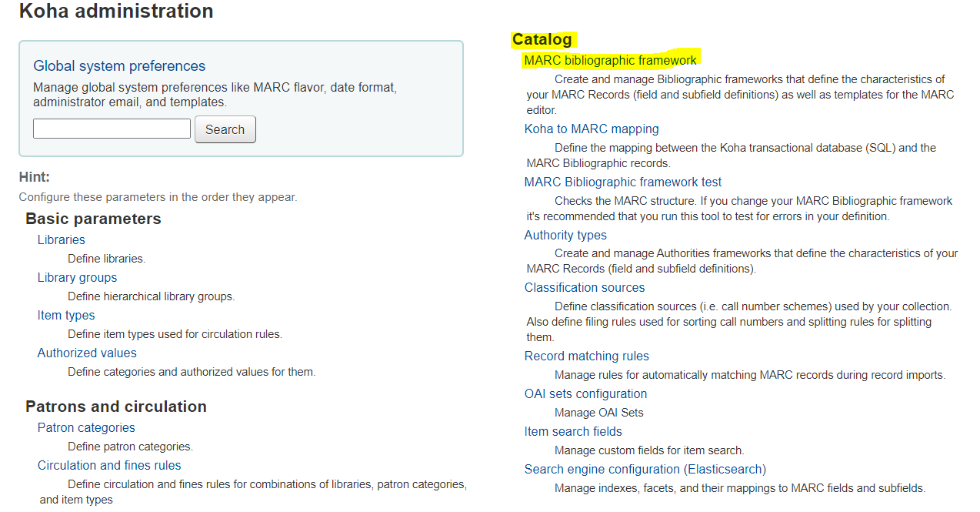The image size is (980, 512).
Task: Click the 'Define libraries.' description
Action: pyautogui.click(x=106, y=259)
